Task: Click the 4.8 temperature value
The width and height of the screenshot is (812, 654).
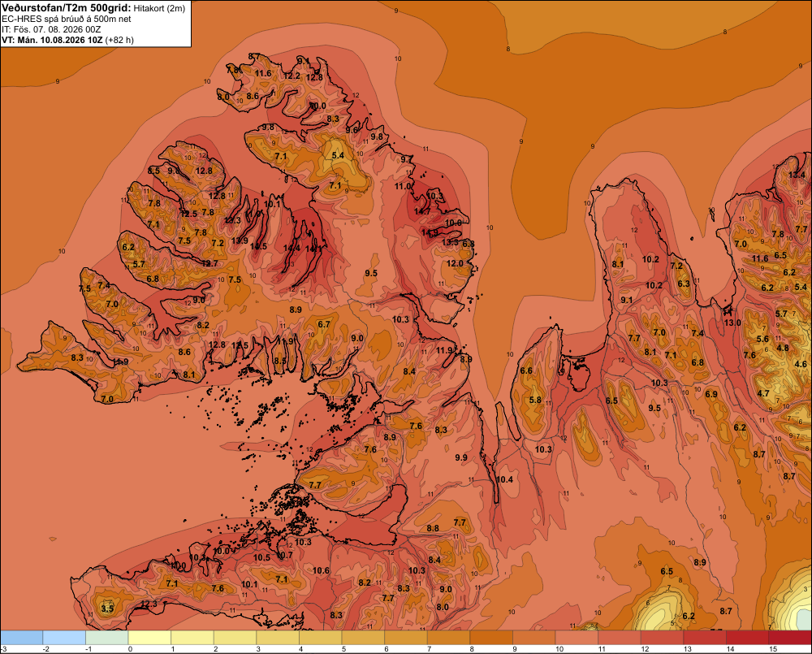Action: pos(783,348)
